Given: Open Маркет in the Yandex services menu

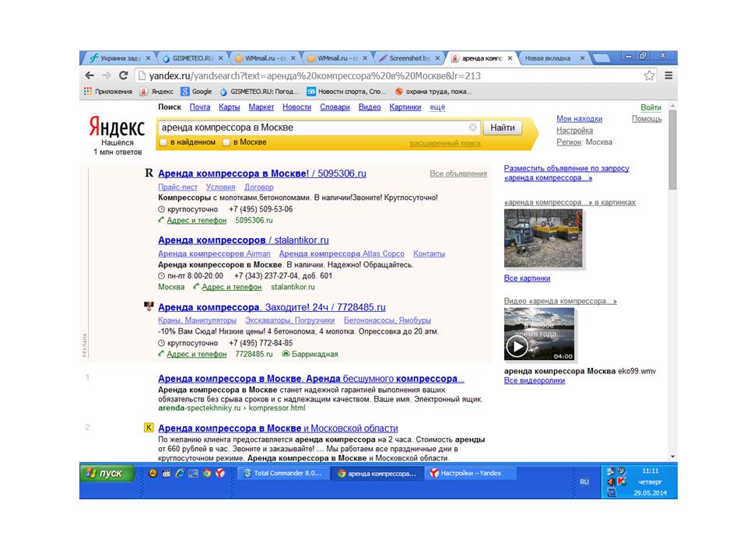Looking at the screenshot, I should (261, 107).
